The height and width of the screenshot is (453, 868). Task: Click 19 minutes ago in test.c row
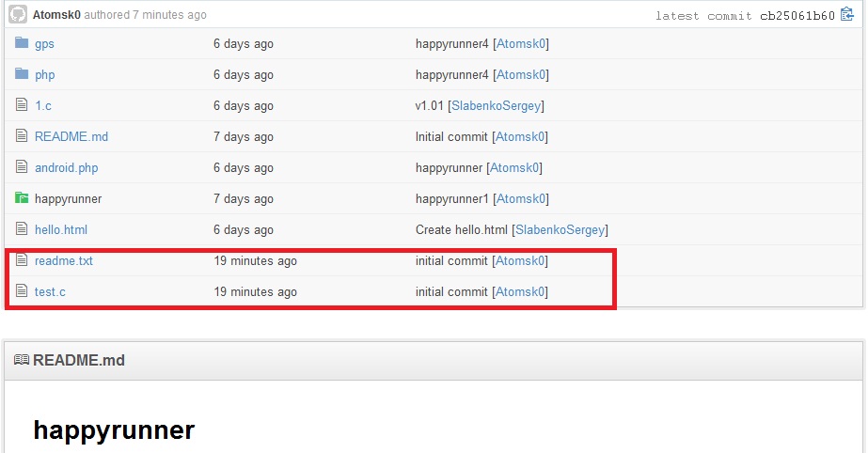coord(255,292)
